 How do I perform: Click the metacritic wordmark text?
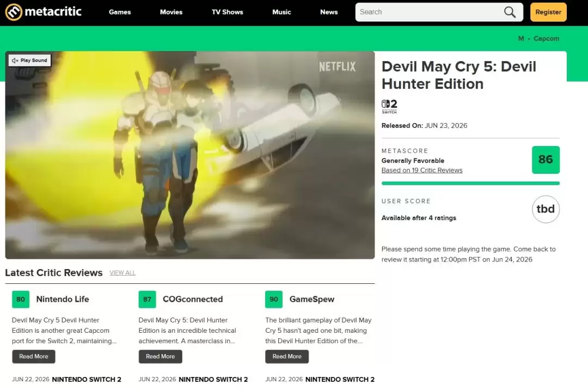tap(53, 11)
